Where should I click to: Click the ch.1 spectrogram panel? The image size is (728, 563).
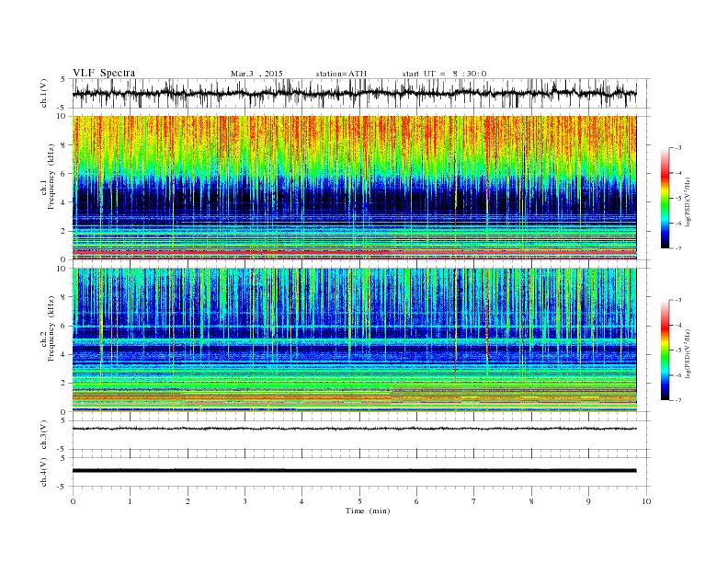click(x=354, y=188)
